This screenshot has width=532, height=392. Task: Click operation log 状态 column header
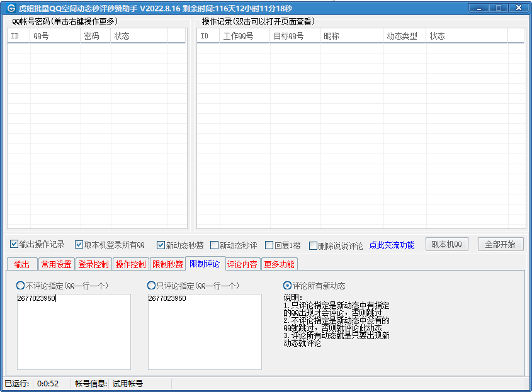[x=467, y=36]
